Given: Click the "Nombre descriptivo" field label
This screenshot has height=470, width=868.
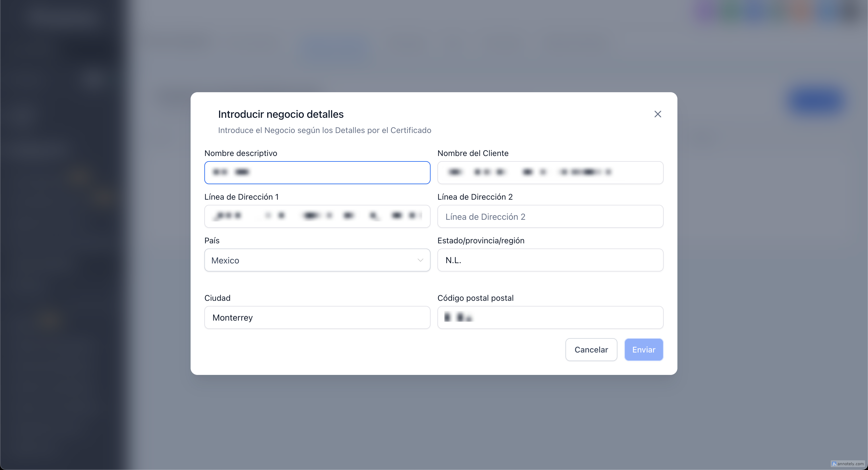Looking at the screenshot, I should point(241,153).
